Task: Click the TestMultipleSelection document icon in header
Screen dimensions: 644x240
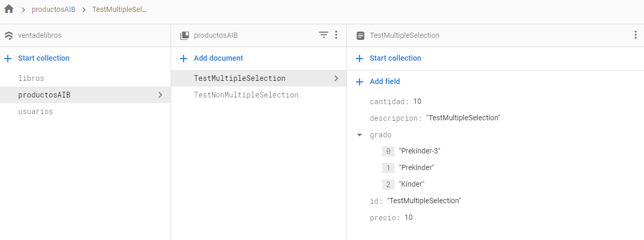Action: point(360,36)
